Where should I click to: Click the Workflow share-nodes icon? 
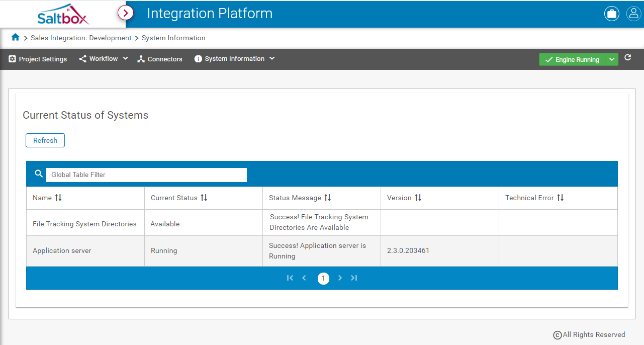[83, 59]
